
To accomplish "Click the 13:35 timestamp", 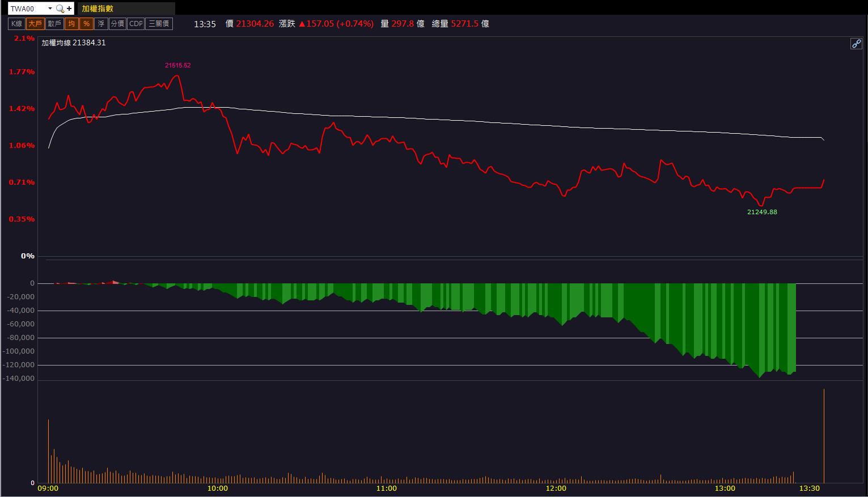I will (205, 24).
